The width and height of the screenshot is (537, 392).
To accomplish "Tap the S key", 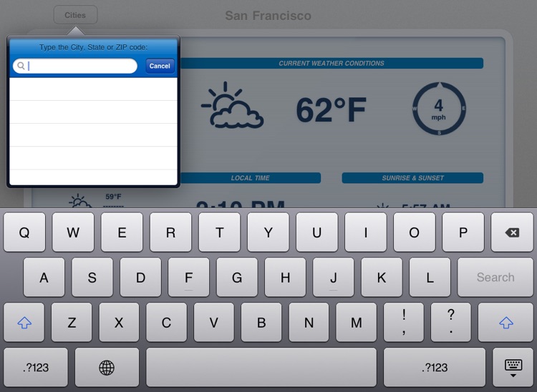I will [92, 277].
